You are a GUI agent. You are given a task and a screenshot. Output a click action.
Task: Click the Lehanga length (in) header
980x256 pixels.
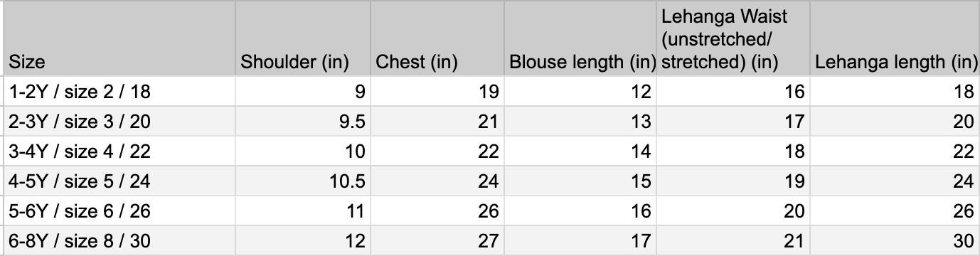pyautogui.click(x=895, y=39)
